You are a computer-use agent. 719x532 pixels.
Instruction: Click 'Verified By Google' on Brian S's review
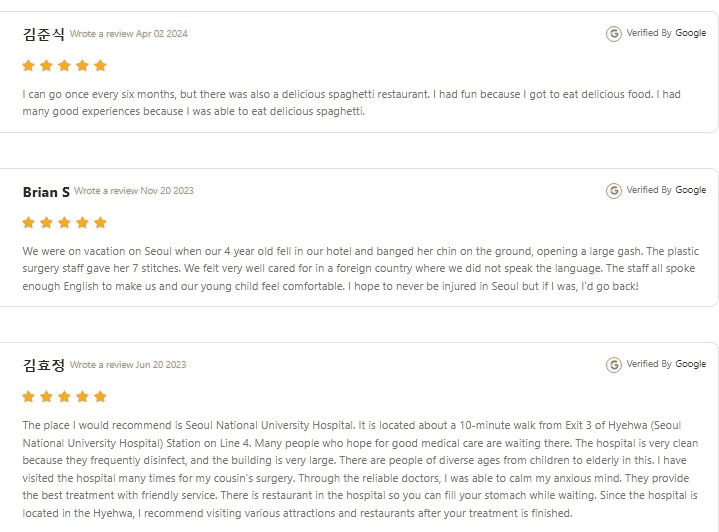(x=666, y=190)
